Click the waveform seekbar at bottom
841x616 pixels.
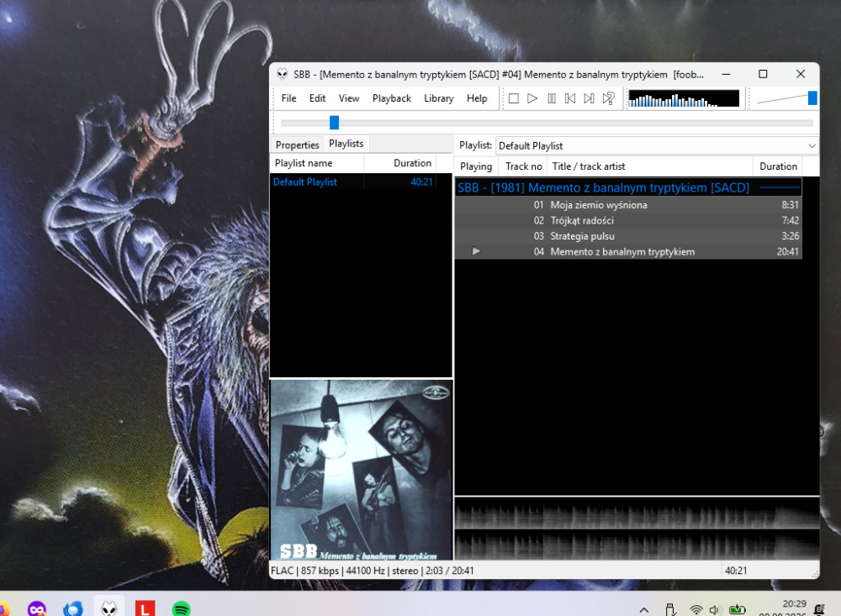coord(637,529)
